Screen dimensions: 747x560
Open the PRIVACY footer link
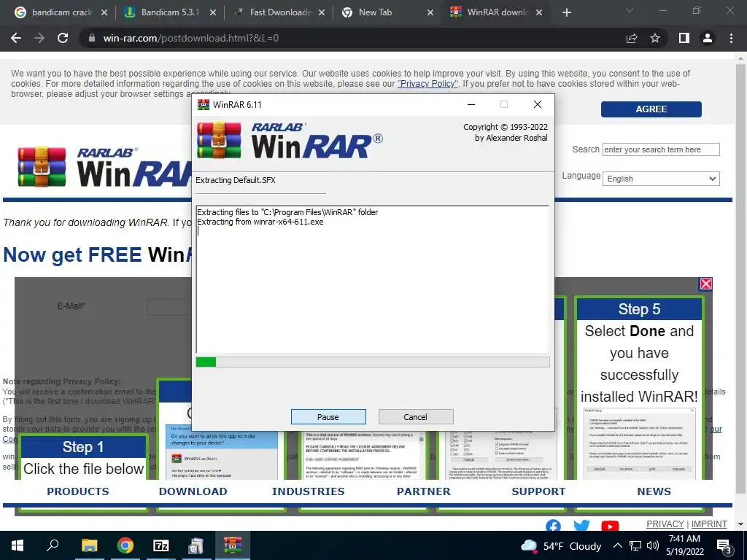(x=665, y=524)
